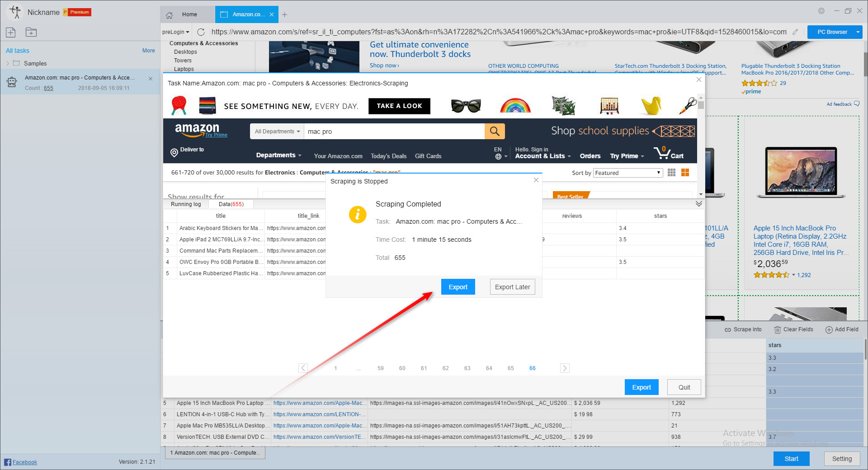Click the EN language globe icon

tap(498, 156)
